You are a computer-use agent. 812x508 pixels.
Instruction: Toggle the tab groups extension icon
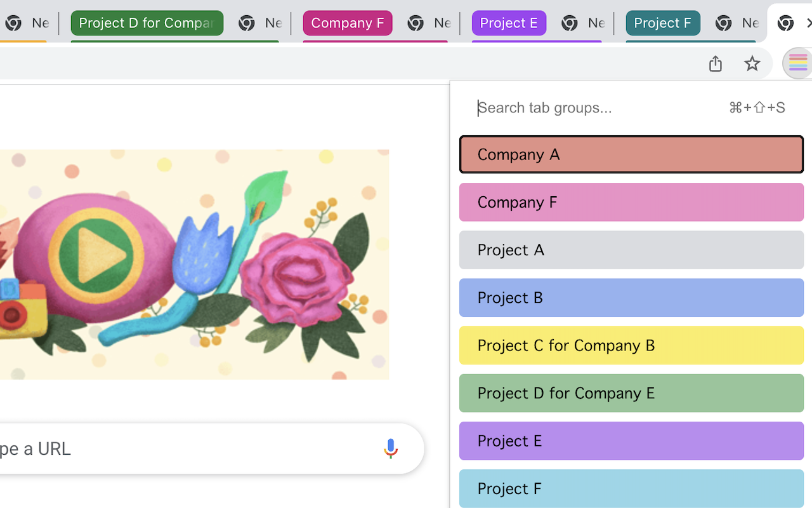tap(797, 63)
